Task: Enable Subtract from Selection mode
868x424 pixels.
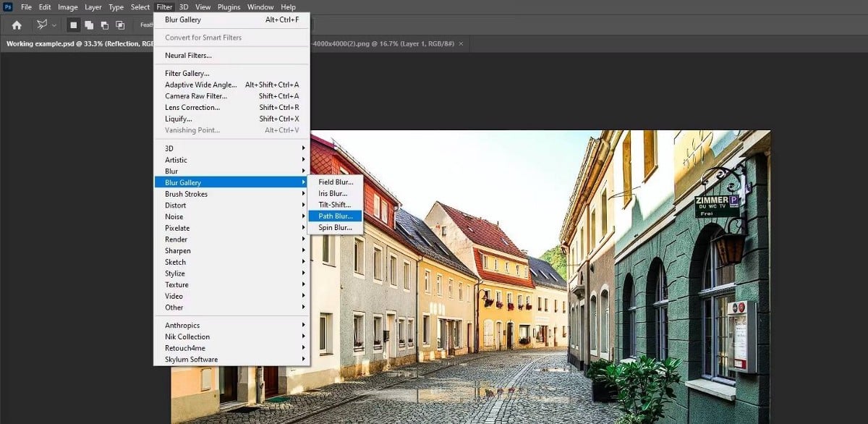Action: 105,24
